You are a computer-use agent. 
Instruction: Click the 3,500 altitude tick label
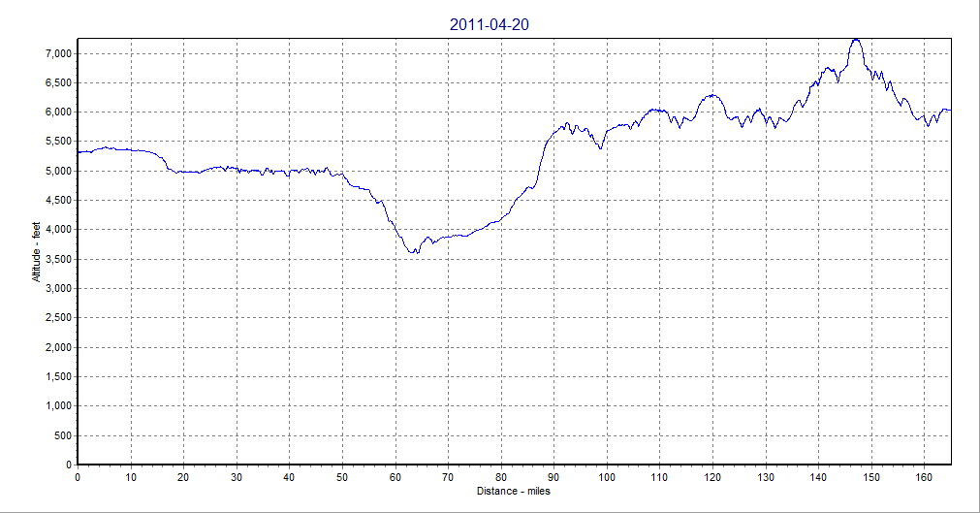pyautogui.click(x=57, y=259)
